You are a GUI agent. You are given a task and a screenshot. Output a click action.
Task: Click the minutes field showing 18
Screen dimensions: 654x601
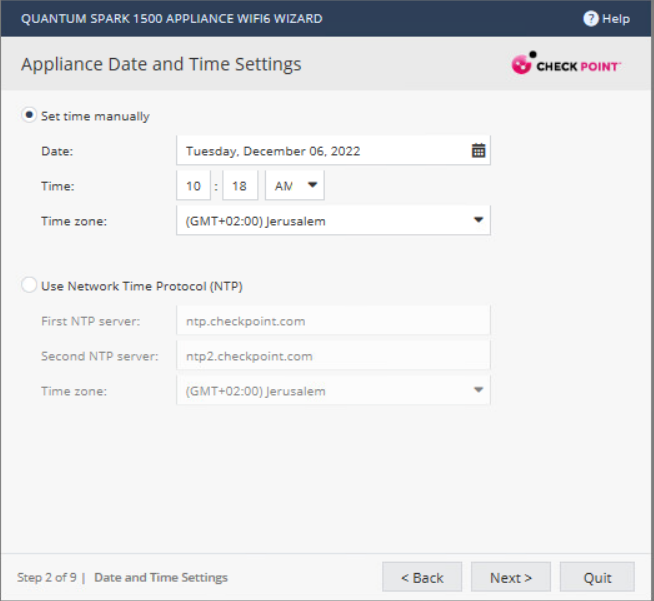pyautogui.click(x=240, y=186)
